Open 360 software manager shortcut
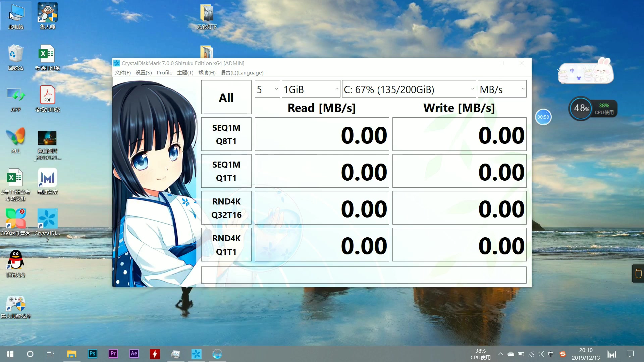The height and width of the screenshot is (362, 644). [x=15, y=219]
